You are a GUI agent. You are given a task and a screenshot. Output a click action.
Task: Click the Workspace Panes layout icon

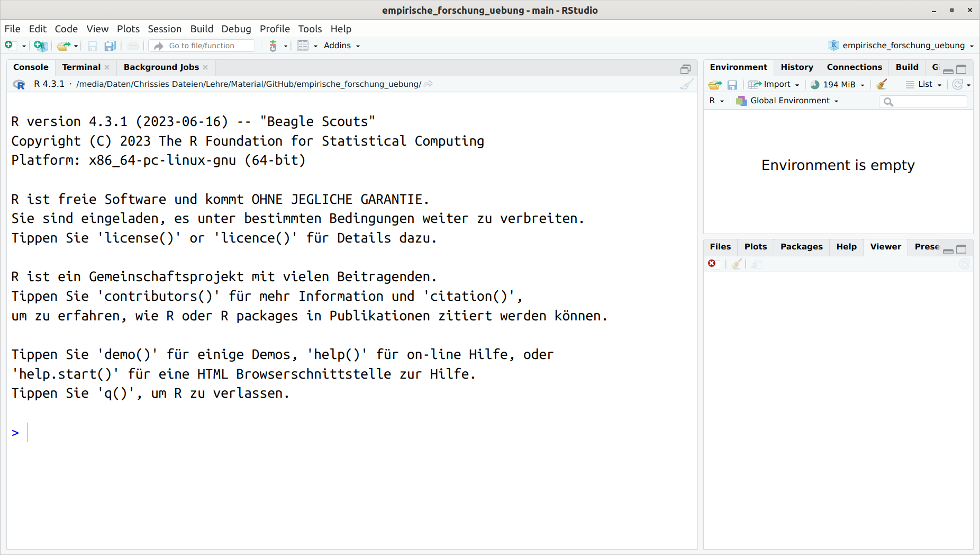pos(303,46)
